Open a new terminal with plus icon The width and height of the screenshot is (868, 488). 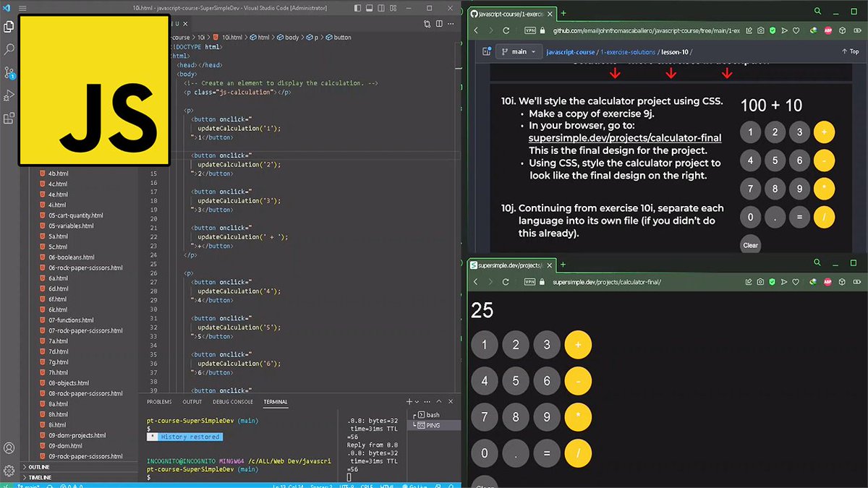409,402
